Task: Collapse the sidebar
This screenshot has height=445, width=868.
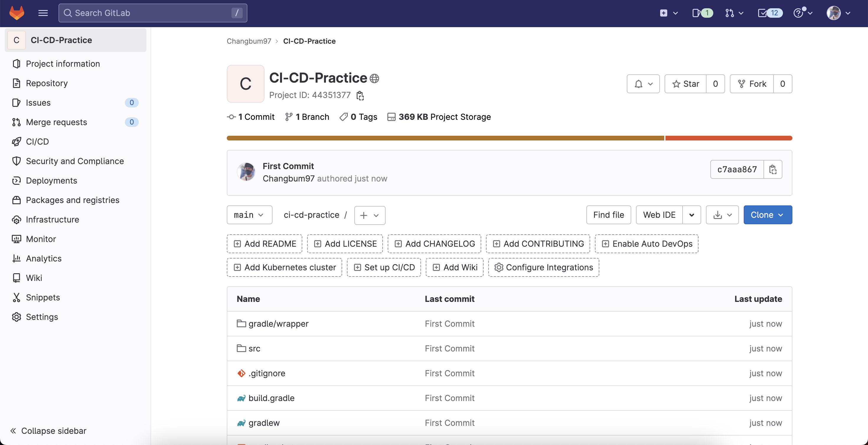Action: tap(48, 431)
